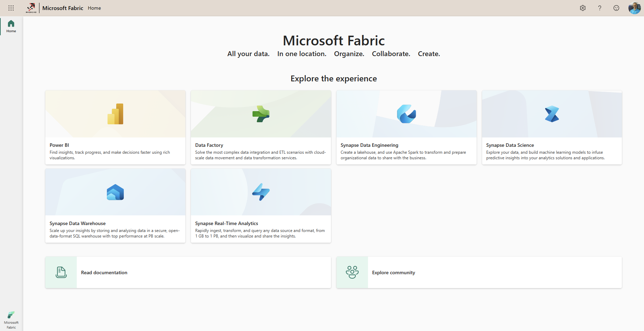The image size is (644, 331).
Task: Click the Explore community people icon
Action: point(352,272)
